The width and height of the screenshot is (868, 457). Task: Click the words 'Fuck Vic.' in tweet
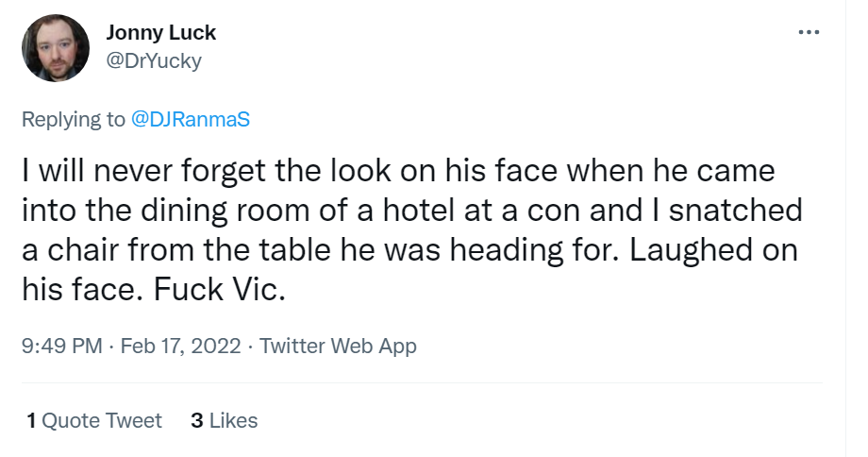click(x=220, y=289)
